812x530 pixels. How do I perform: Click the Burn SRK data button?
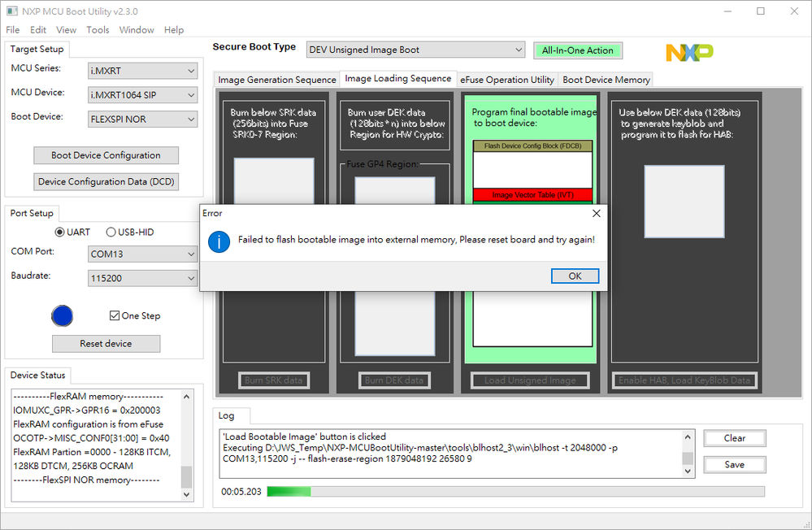pyautogui.click(x=273, y=380)
